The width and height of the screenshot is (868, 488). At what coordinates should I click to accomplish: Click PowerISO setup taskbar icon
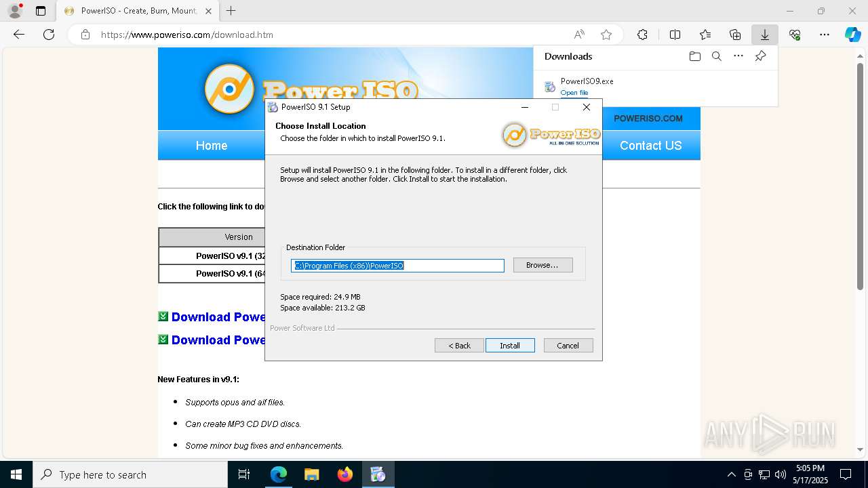click(x=378, y=474)
